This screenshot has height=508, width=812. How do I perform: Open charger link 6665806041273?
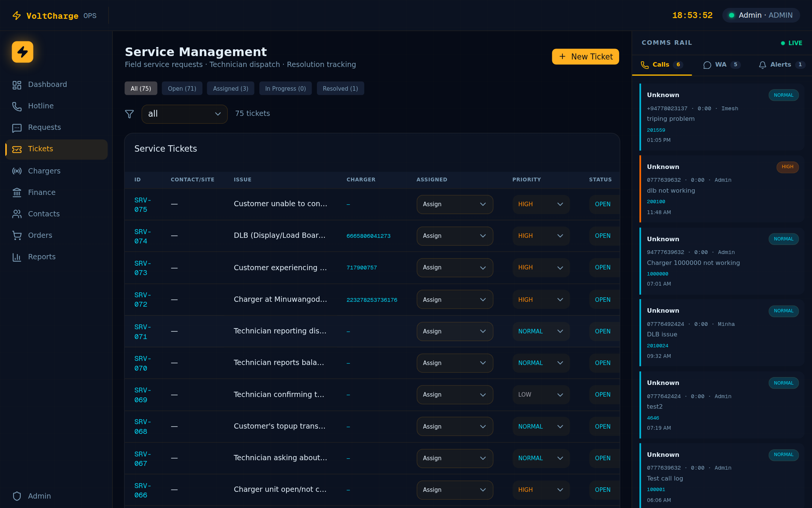pyautogui.click(x=368, y=236)
